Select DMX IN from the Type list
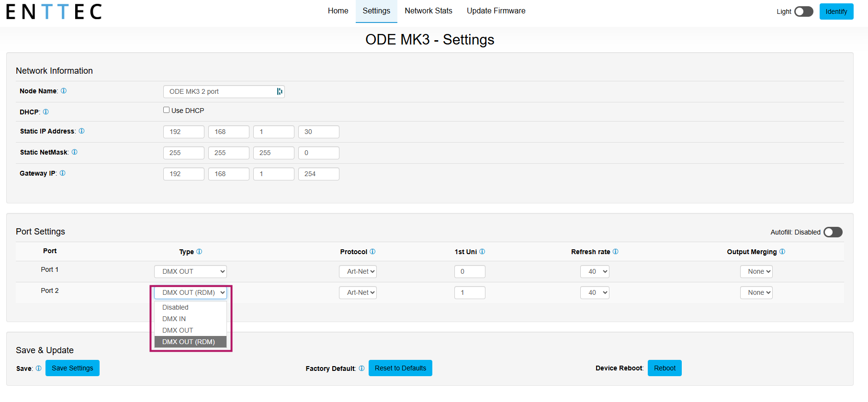Image resolution: width=868 pixels, height=402 pixels. 191,319
